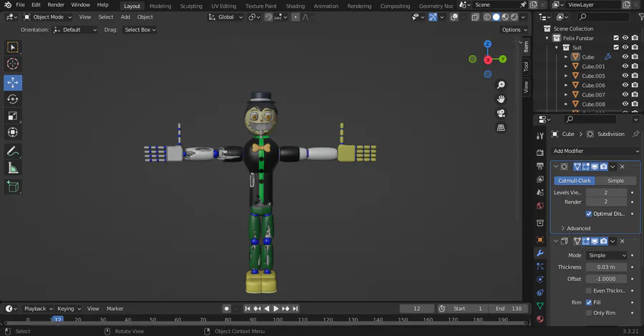Select the Select Box tool in the toolbar
The width and height of the screenshot is (644, 336).
click(x=13, y=48)
